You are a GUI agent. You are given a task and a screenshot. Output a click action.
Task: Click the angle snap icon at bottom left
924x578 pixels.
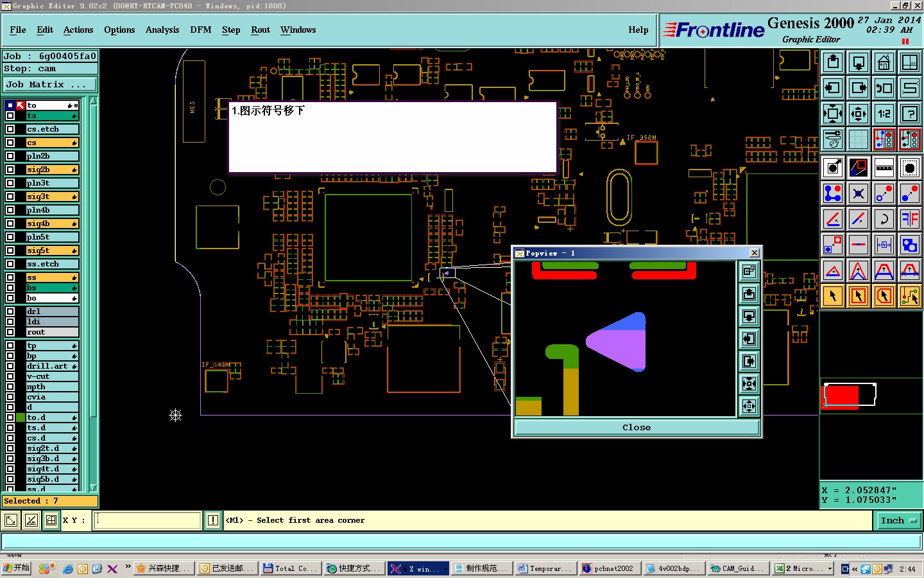pos(31,520)
